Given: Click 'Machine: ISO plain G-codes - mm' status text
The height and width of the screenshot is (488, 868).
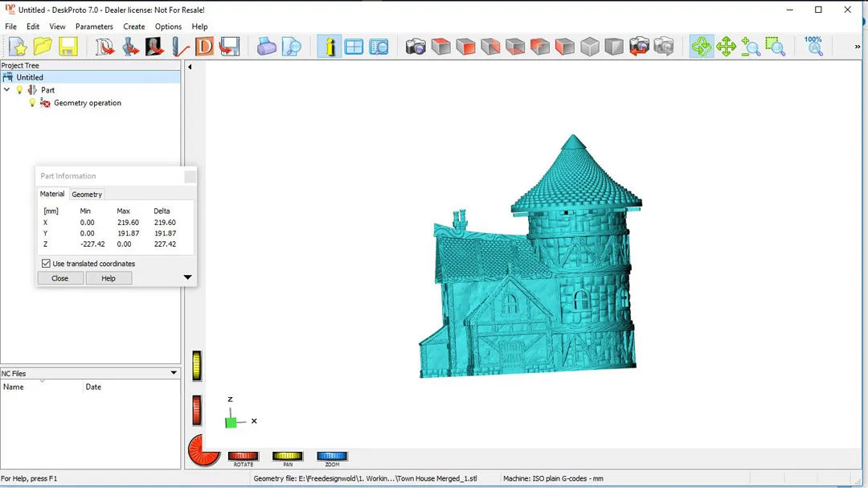Looking at the screenshot, I should click(553, 478).
